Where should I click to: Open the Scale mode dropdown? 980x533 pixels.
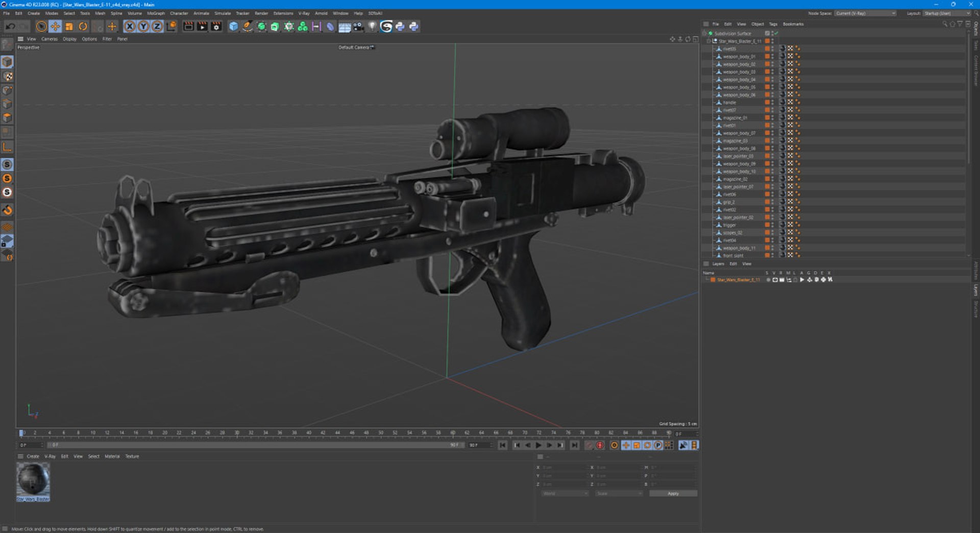pyautogui.click(x=619, y=494)
